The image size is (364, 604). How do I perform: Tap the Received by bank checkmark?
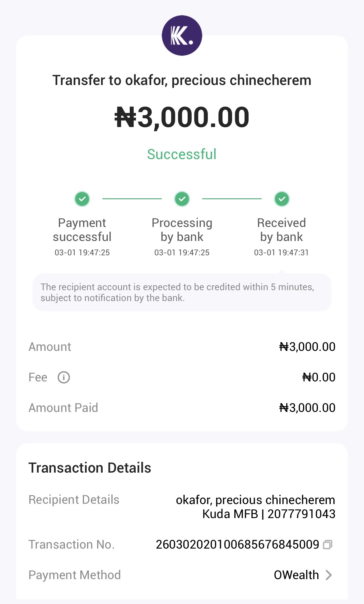(x=282, y=199)
